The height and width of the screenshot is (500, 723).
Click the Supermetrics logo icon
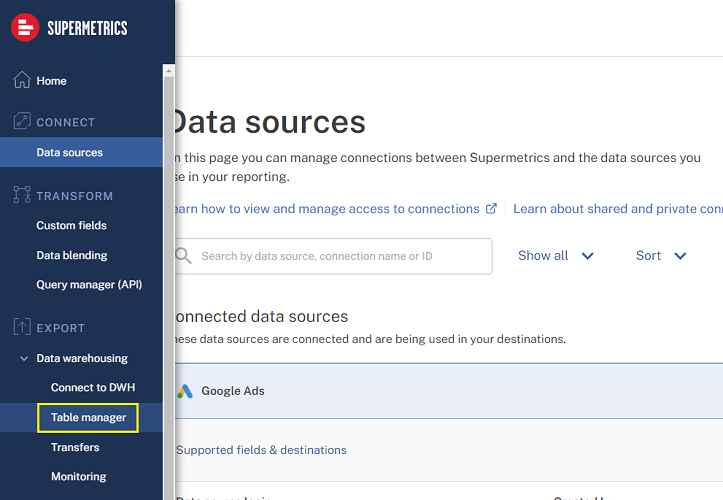25,28
